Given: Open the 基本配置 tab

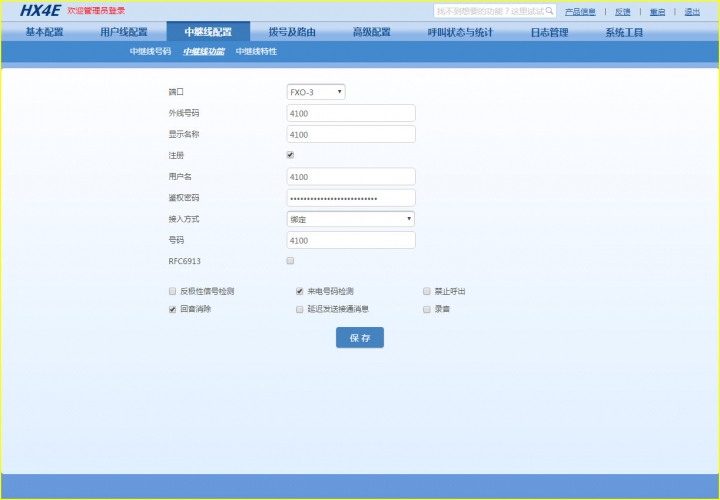Looking at the screenshot, I should click(45, 32).
